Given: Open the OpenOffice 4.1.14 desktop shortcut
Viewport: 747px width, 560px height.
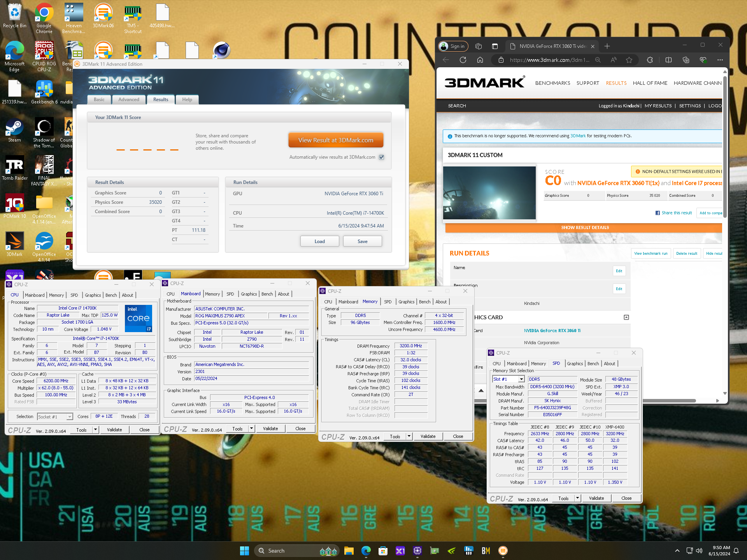Looking at the screenshot, I should click(x=44, y=247).
